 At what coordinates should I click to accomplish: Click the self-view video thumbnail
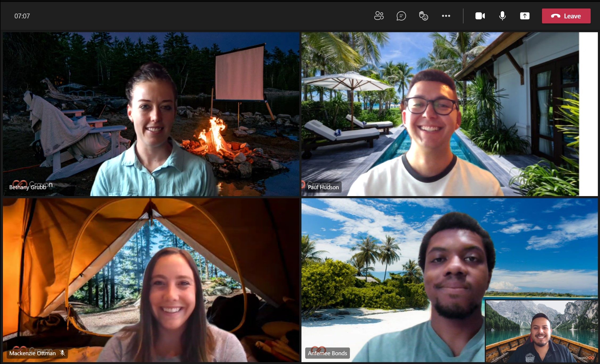542,331
